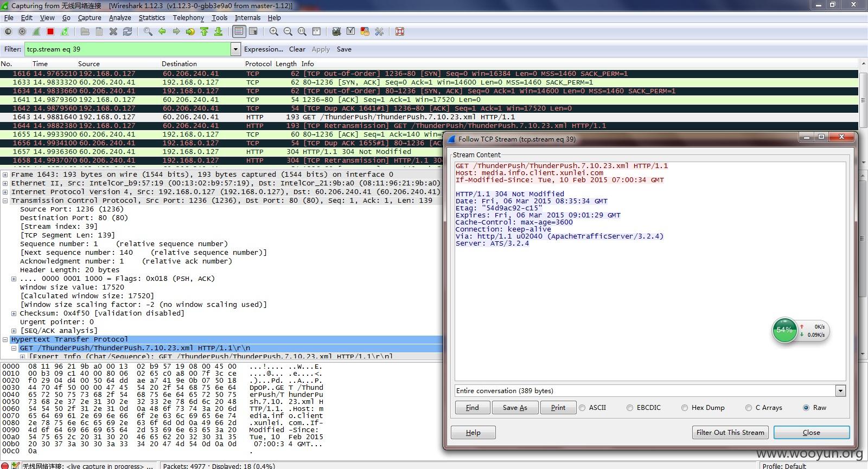Viewport: 868px width, 469px height.
Task: Open the Analyze menu
Action: [x=120, y=17]
